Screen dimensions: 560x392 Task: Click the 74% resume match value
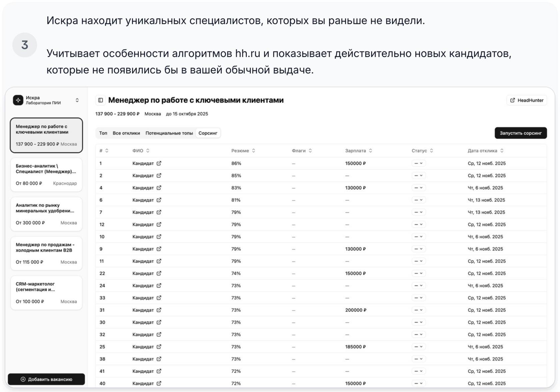point(236,273)
